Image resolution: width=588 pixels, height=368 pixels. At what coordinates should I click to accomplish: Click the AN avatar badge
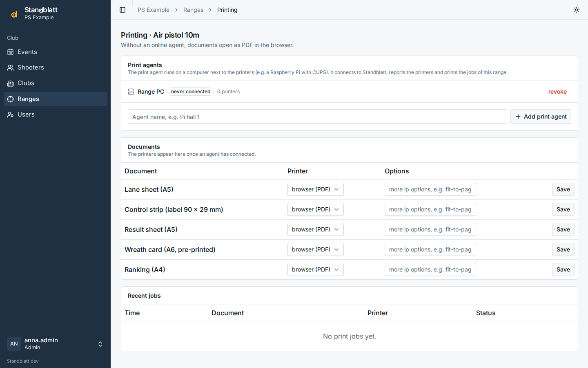(x=14, y=344)
